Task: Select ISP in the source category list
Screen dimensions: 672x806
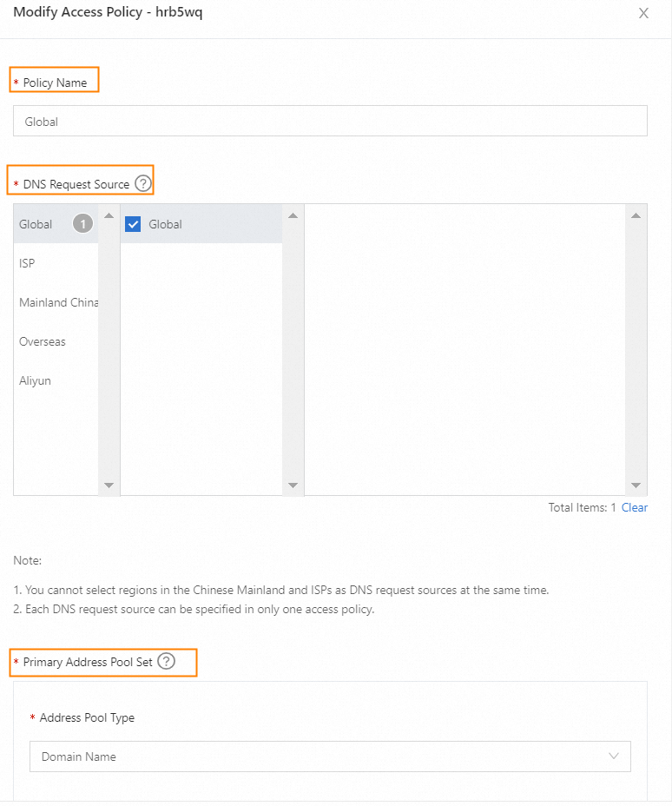Action: 28,263
